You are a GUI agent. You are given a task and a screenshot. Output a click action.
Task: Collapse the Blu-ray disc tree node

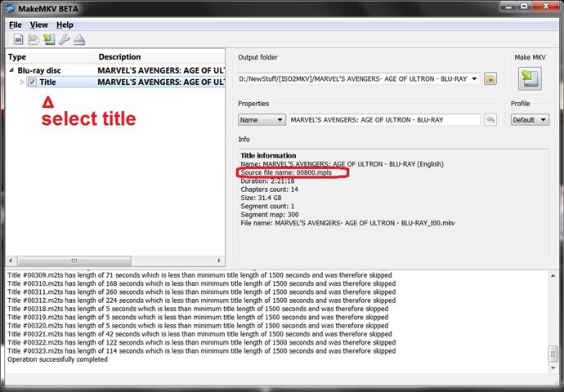coord(11,70)
